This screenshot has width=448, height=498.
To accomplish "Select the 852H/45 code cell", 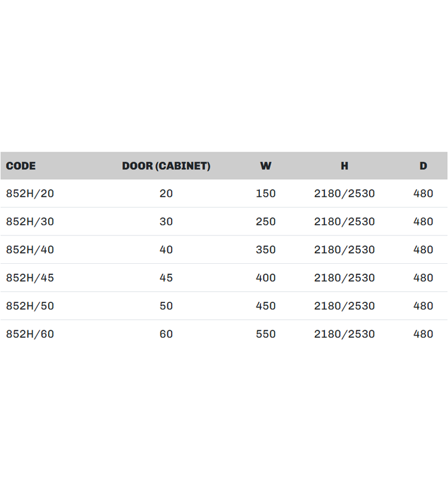I will [30, 277].
